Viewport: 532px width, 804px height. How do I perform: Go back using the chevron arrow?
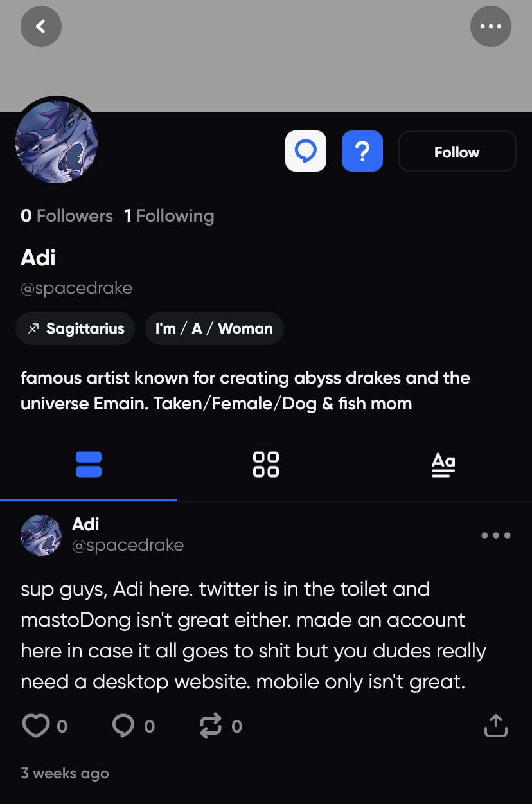tap(41, 26)
